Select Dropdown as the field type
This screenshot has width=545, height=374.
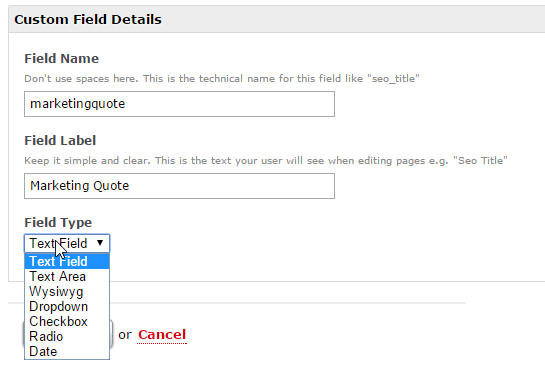tap(67, 307)
